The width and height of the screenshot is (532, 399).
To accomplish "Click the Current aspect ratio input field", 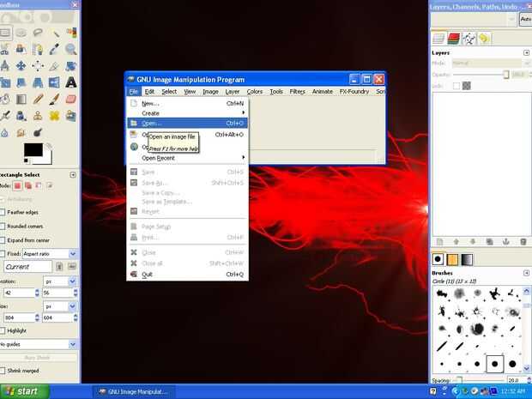I will 28,267.
